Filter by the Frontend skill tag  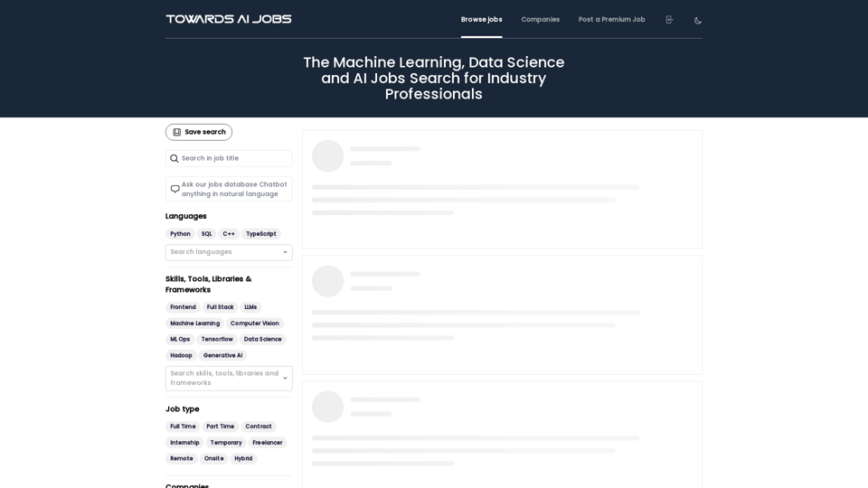(x=183, y=307)
